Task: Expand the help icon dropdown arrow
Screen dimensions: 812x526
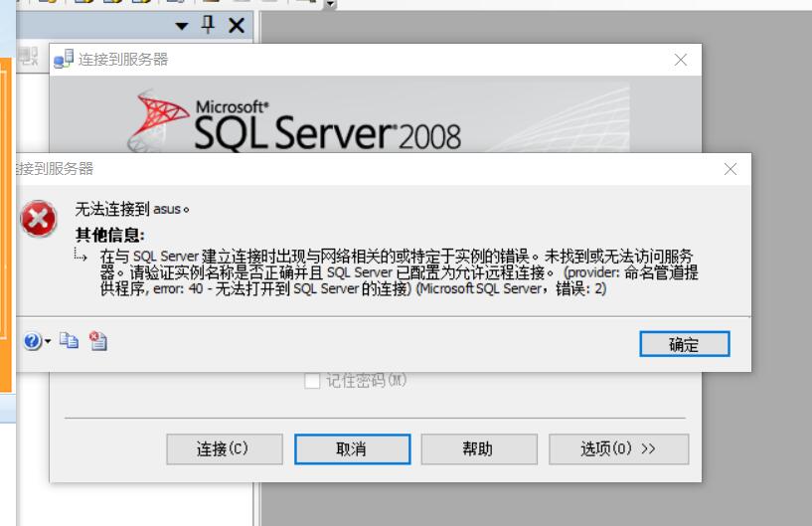Action: click(48, 341)
